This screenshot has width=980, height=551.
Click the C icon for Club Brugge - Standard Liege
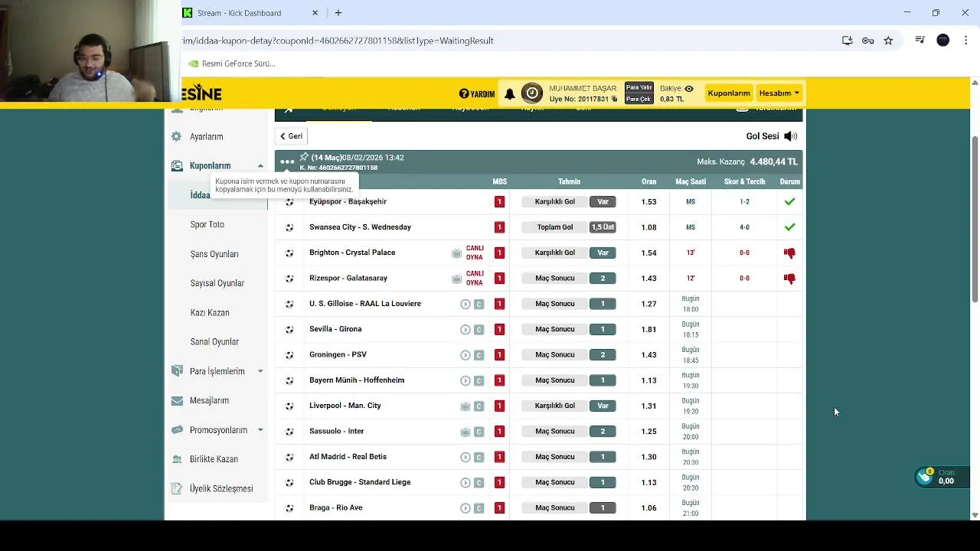pos(479,483)
